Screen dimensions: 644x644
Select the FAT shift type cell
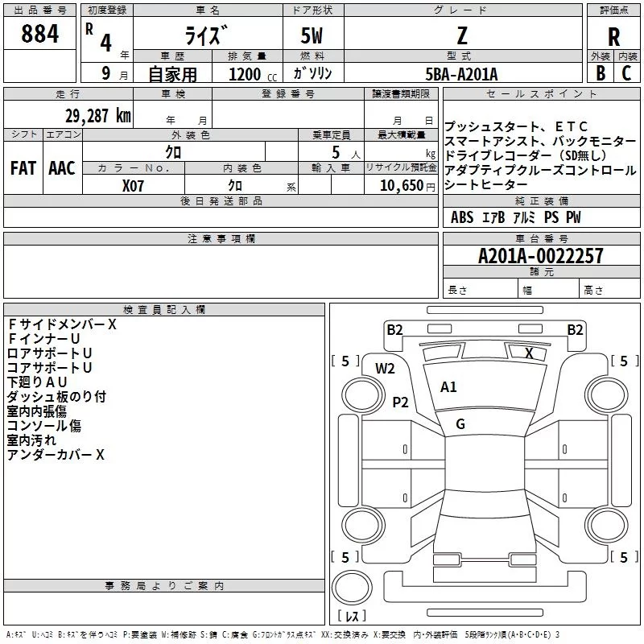click(x=23, y=168)
